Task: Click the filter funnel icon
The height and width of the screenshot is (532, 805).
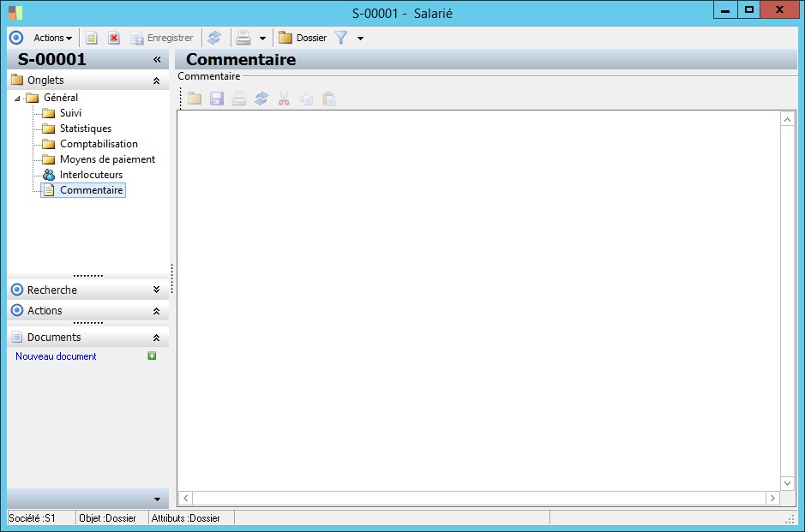Action: pos(341,38)
